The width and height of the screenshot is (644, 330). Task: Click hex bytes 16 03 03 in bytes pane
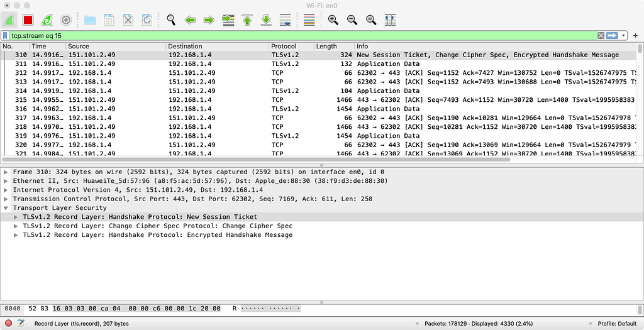click(x=67, y=308)
